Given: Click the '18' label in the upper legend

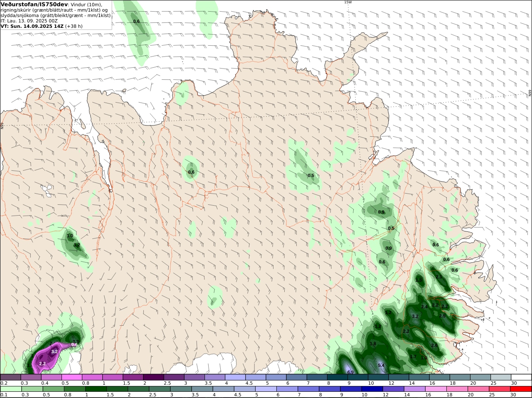Looking at the screenshot, I should point(453,383).
